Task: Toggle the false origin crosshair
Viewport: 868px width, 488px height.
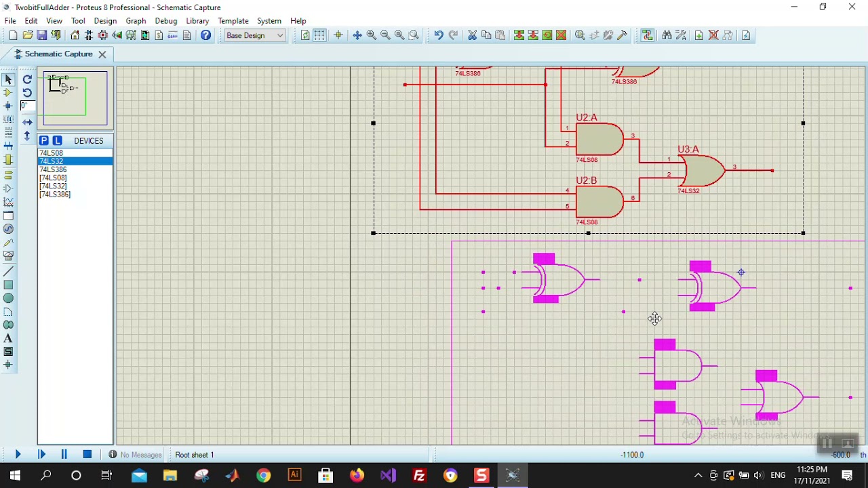Action: [338, 35]
